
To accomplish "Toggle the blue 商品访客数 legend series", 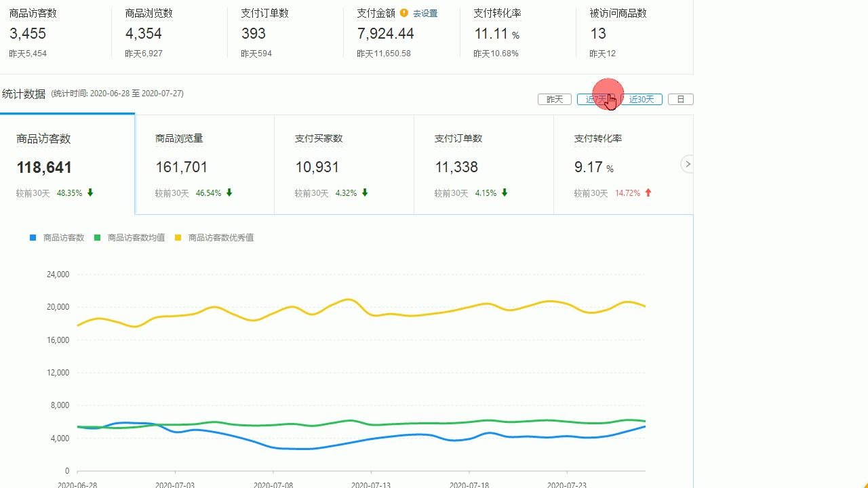I will 57,238.
